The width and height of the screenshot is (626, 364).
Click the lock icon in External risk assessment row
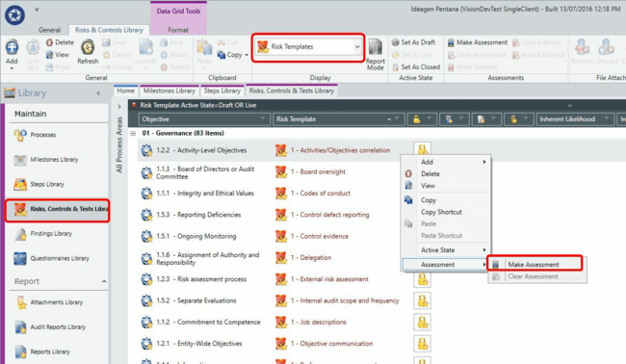[423, 279]
